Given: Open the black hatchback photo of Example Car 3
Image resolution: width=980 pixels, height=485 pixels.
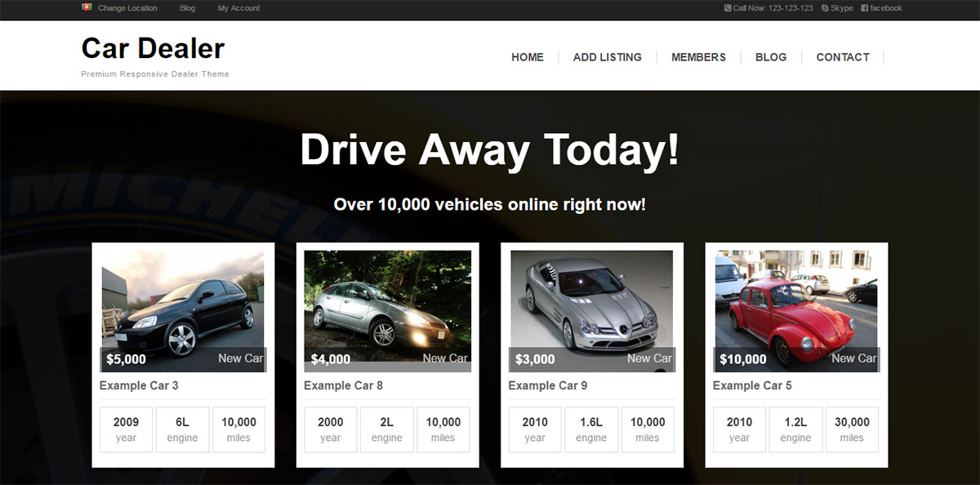Looking at the screenshot, I should (183, 311).
